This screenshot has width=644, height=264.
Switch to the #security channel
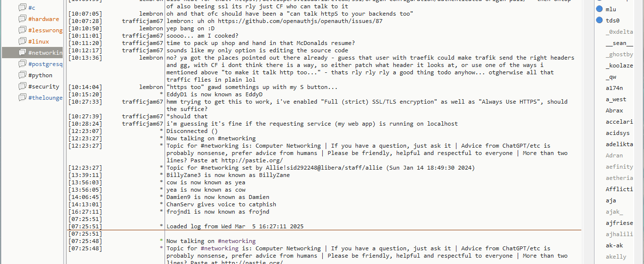click(44, 87)
